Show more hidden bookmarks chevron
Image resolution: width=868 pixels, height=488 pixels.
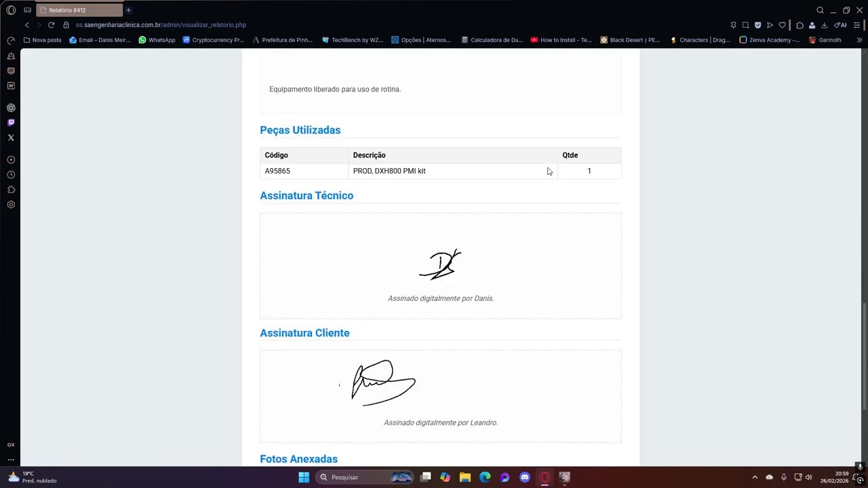859,40
